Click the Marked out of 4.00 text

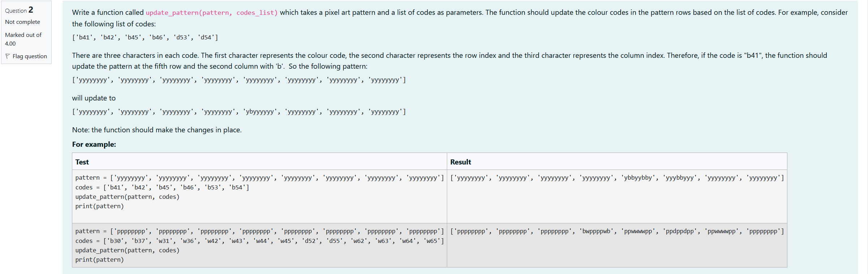click(x=23, y=39)
